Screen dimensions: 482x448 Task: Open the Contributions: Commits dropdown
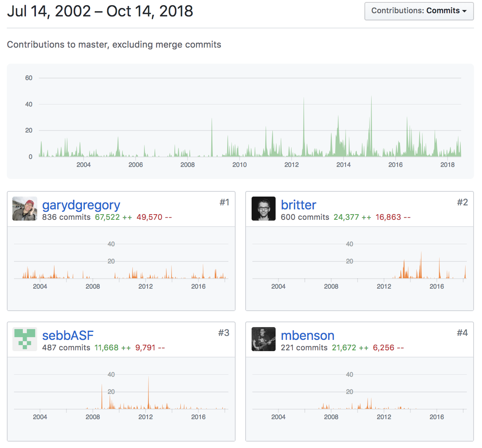coord(419,11)
